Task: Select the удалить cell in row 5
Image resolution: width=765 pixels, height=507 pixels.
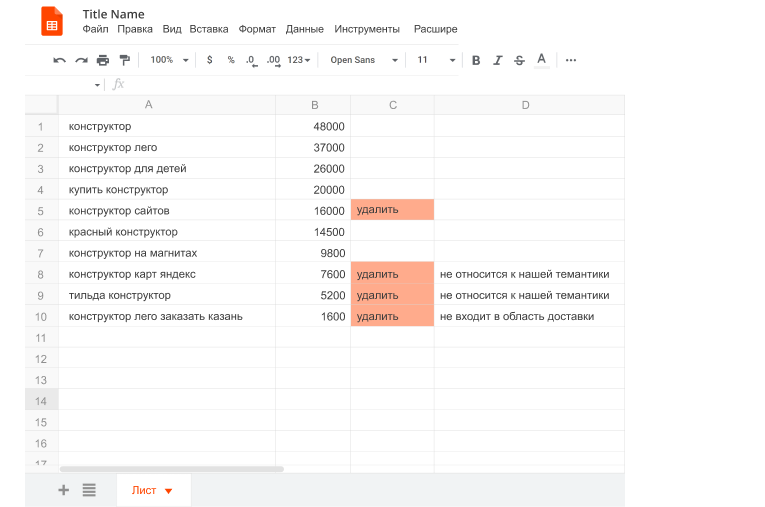Action: [392, 210]
